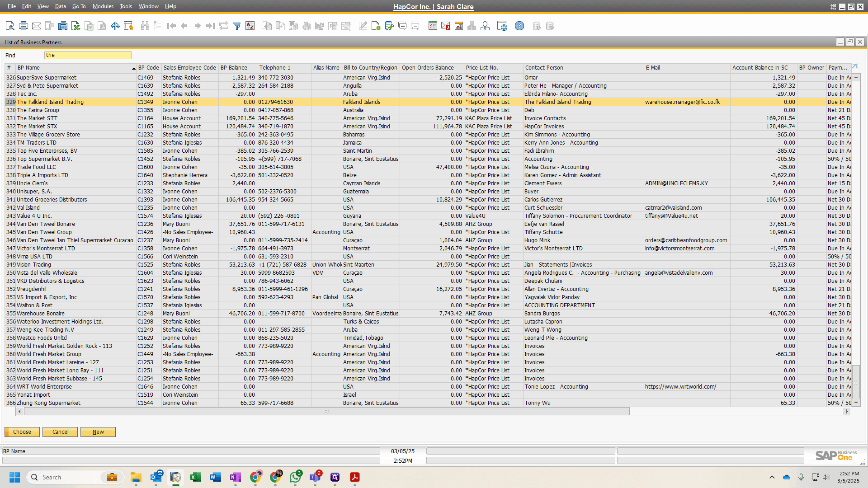Viewport: 868px width, 488px height.
Task: Export to PDF toolbar icon
Action: pyautogui.click(x=102, y=26)
